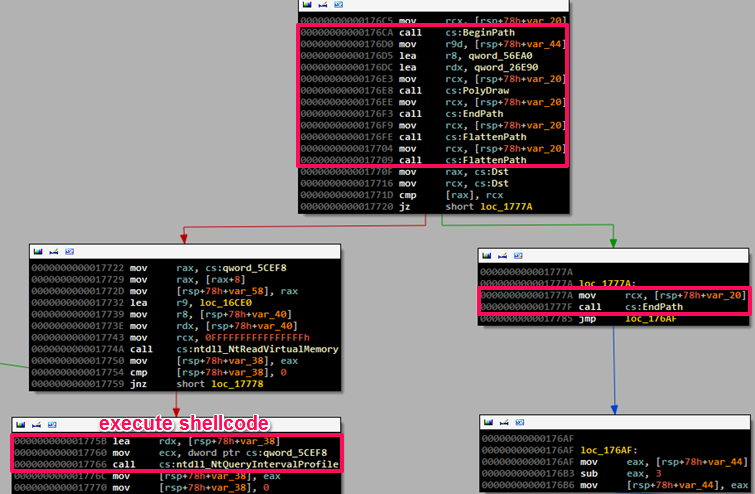Click the graph picture icon on the BeginPath node

coord(338,5)
